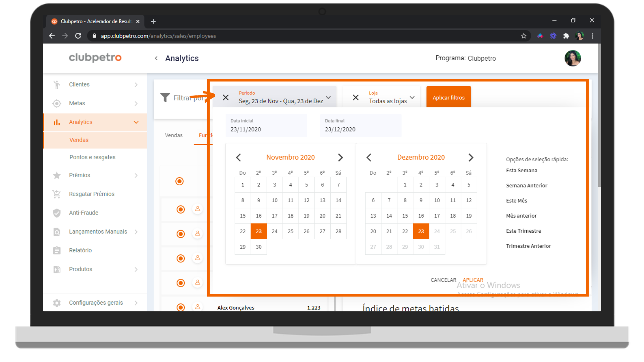The image size is (644, 362).
Task: Collapse the Analytics sidebar section chevron
Action: tap(136, 122)
